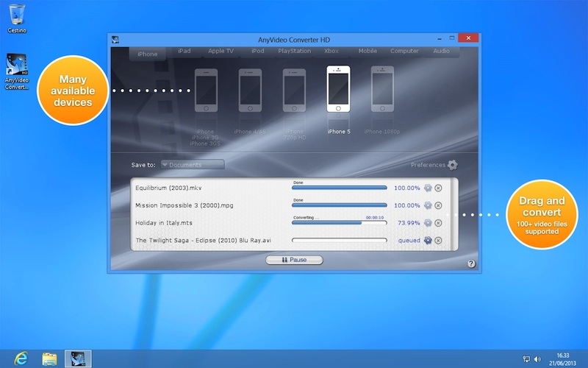Open Internet Explorer from the taskbar
This screenshot has width=588, height=368.
coord(22,358)
